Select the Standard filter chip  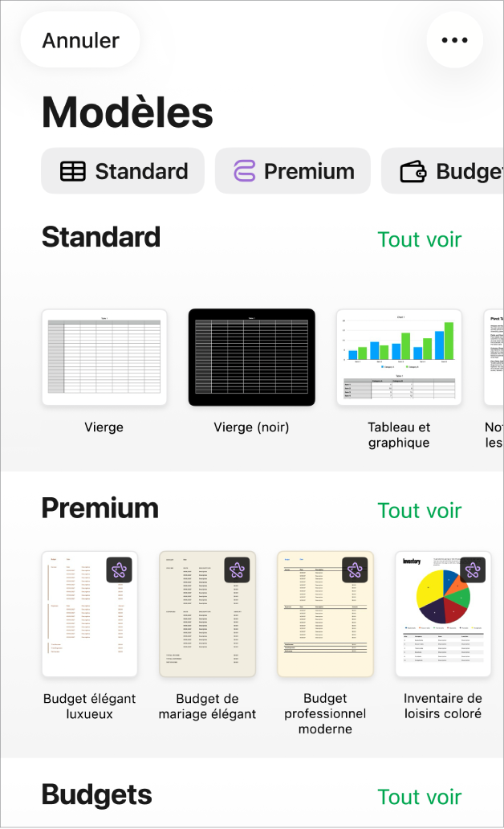122,170
